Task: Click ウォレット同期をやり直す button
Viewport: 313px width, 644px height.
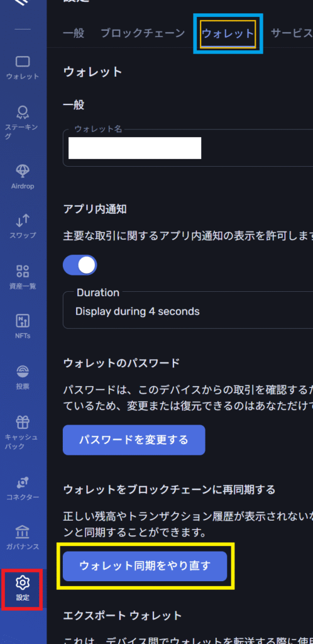Action: point(145,566)
